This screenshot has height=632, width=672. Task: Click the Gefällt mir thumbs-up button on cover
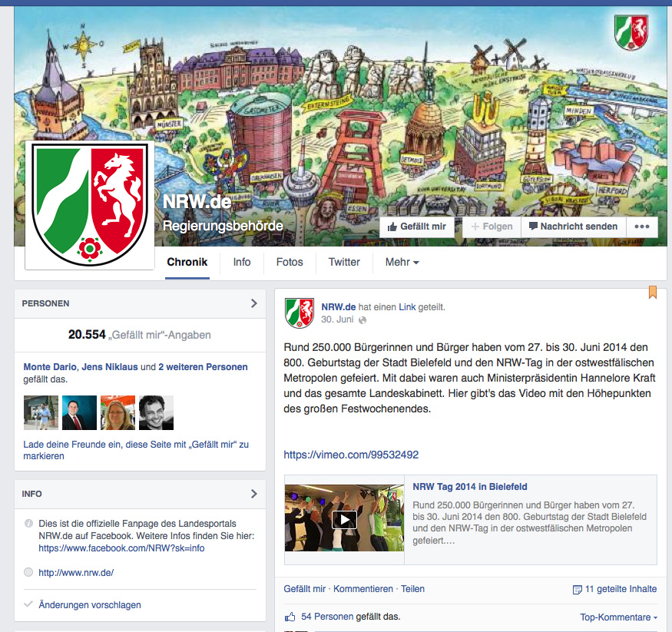coord(416,227)
